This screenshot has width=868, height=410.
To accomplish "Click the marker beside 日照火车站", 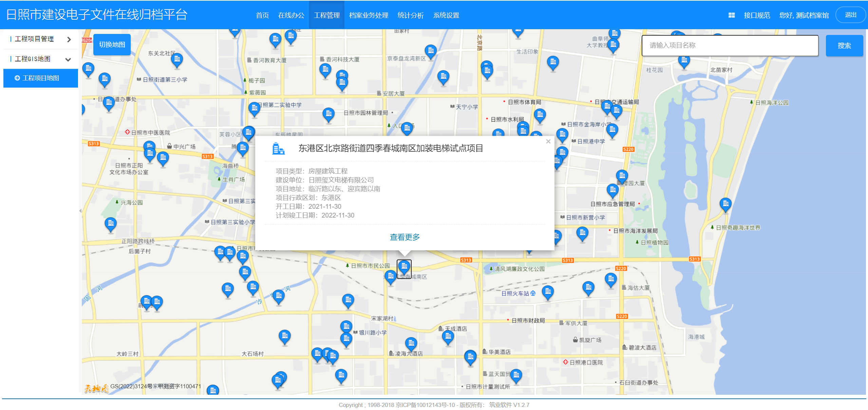I will tap(548, 293).
